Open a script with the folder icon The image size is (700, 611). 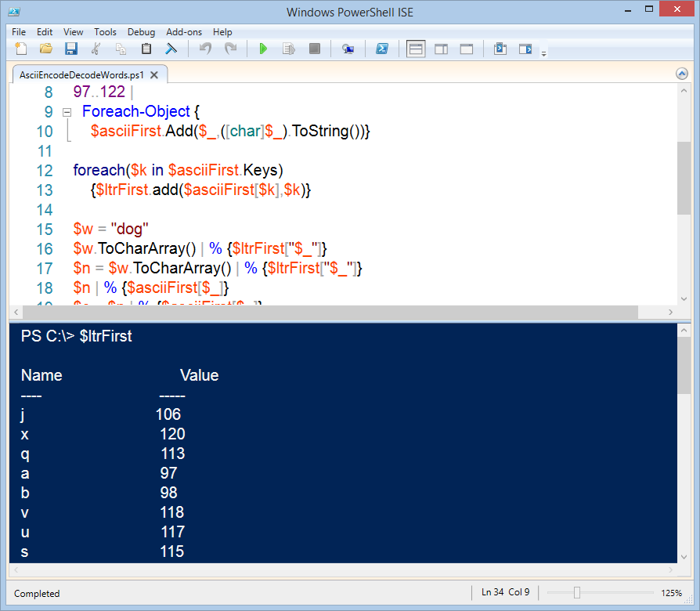pos(45,49)
